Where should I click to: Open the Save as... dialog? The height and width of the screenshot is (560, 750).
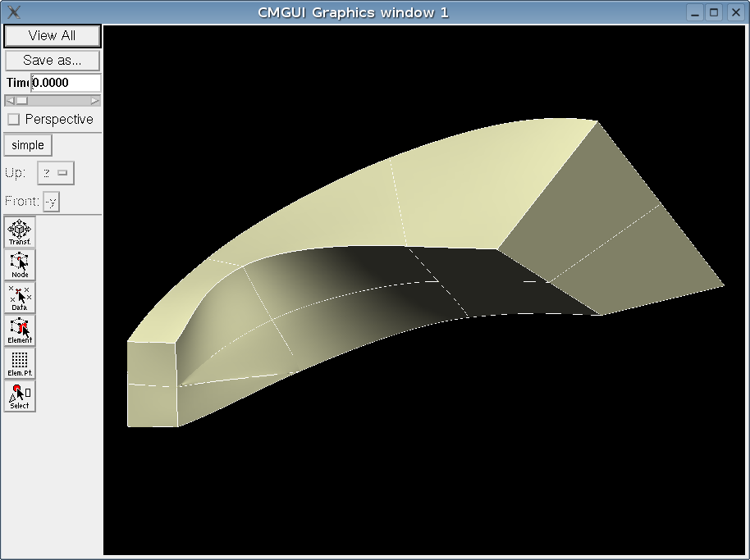(53, 60)
